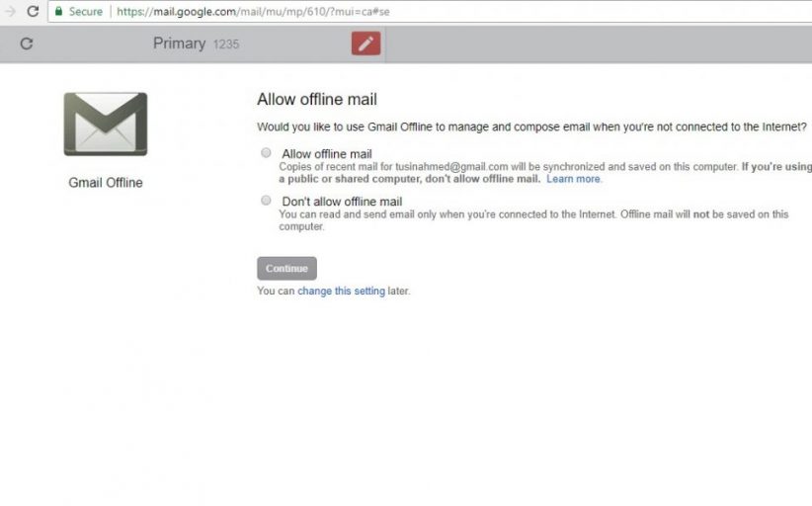Reload the page using browser reload button

click(x=33, y=12)
